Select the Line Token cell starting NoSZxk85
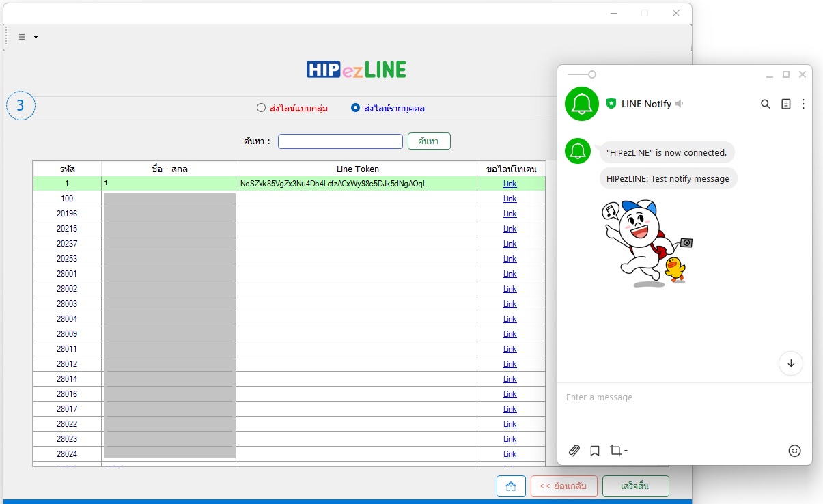Screen dimensions: 823x504 [357, 184]
